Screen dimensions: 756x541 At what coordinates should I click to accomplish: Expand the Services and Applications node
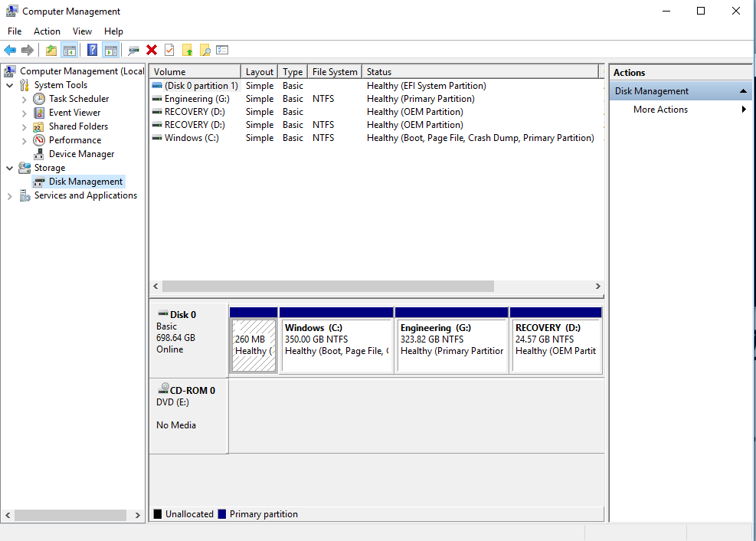tap(9, 195)
